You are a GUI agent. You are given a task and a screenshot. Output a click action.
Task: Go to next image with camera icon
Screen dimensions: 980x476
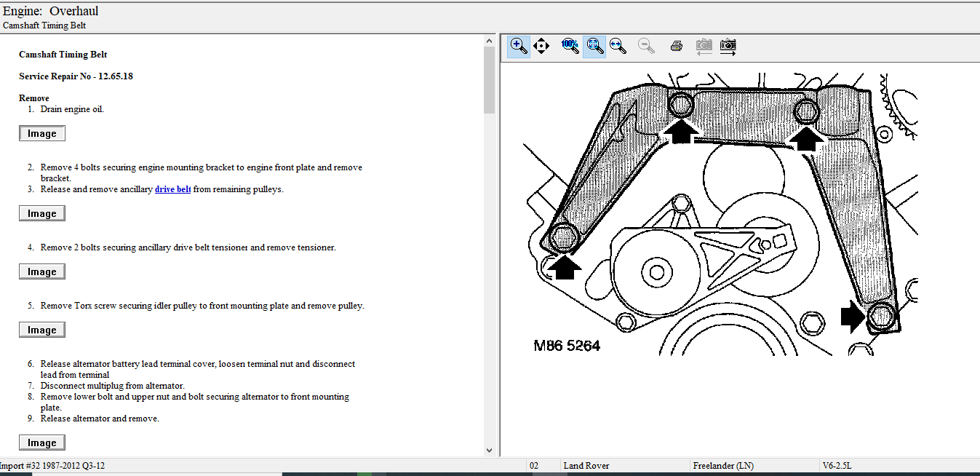[728, 47]
